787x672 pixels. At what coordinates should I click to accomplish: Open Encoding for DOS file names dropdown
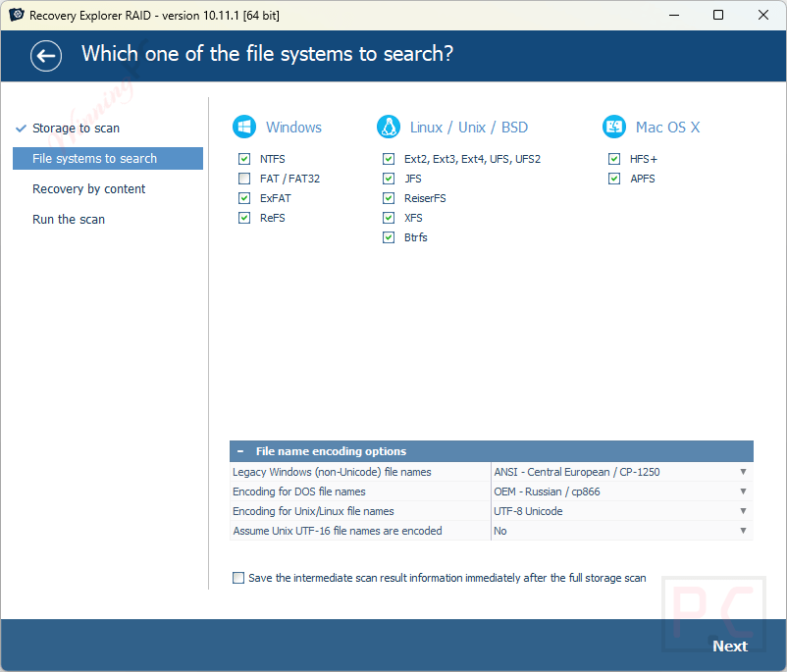[622, 491]
